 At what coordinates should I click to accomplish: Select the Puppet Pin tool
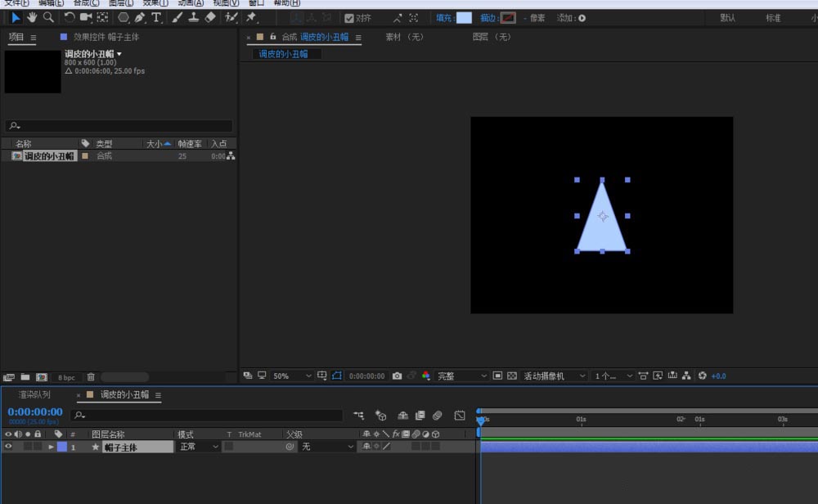tap(251, 17)
